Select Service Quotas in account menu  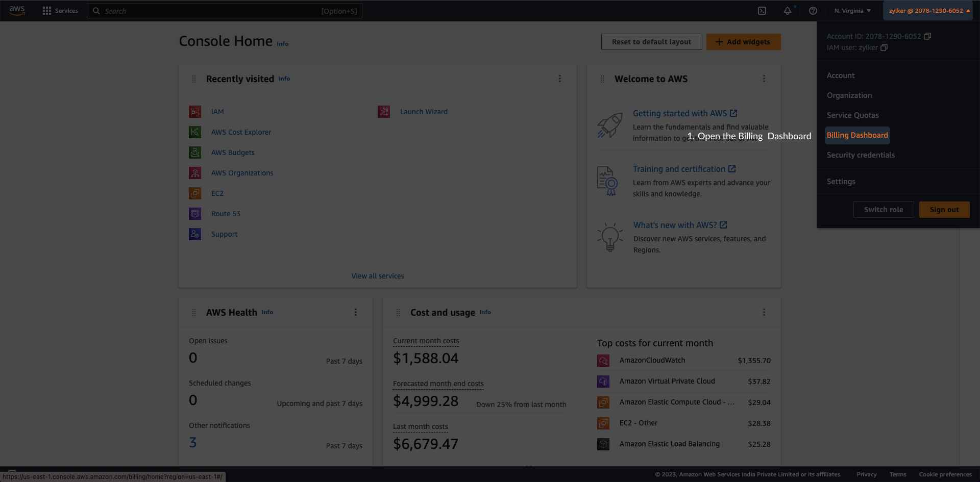[852, 115]
